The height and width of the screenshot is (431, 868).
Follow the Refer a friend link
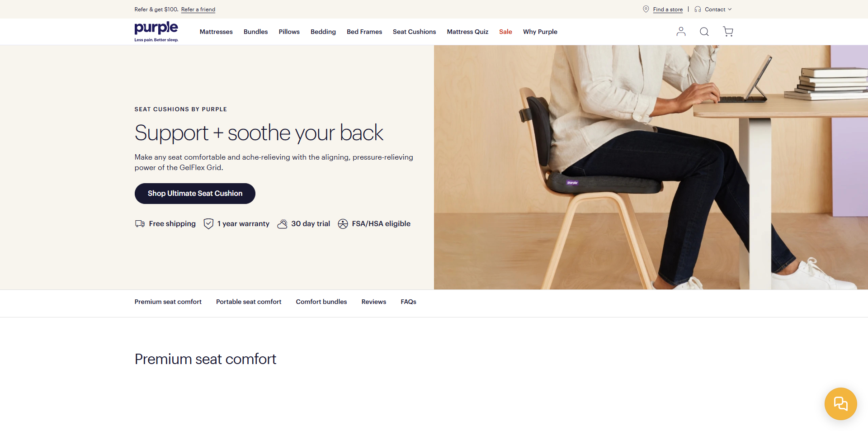point(198,9)
